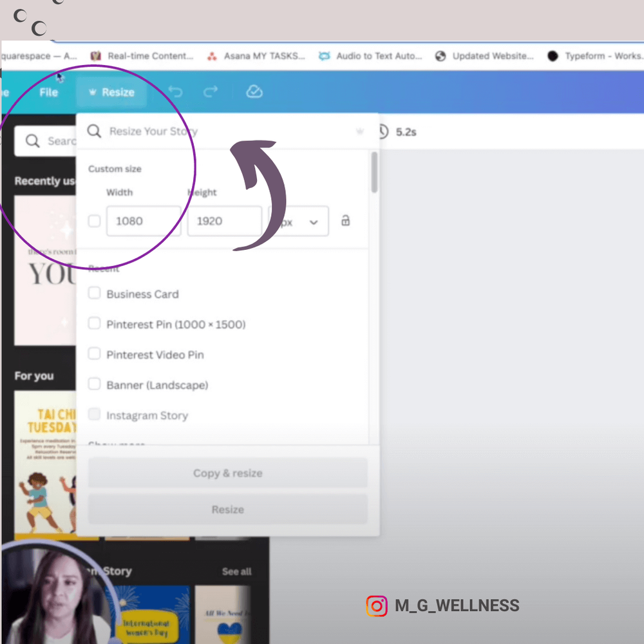Toggle the aspect ratio lock icon
This screenshot has width=644, height=644.
pos(345,220)
